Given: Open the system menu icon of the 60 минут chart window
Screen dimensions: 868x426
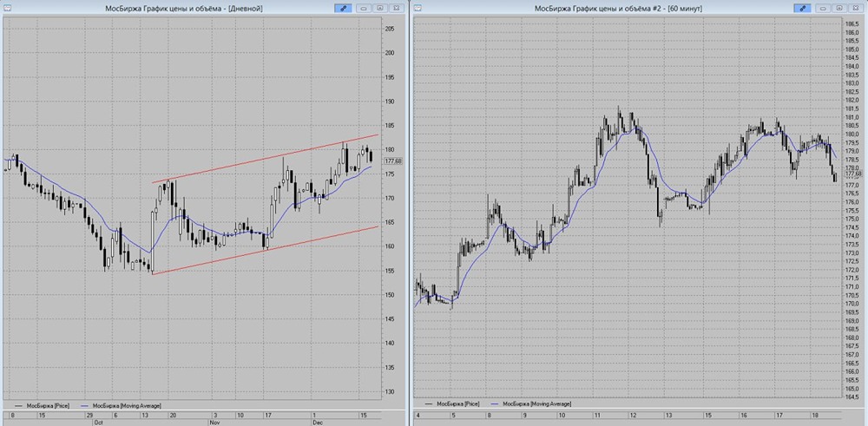Looking at the screenshot, I should 418,8.
